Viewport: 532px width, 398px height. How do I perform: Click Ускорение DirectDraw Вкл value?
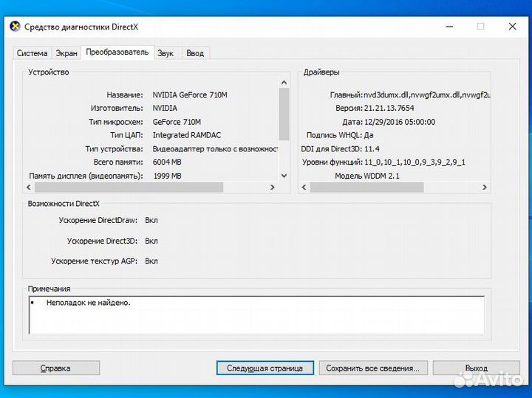pyautogui.click(x=151, y=220)
